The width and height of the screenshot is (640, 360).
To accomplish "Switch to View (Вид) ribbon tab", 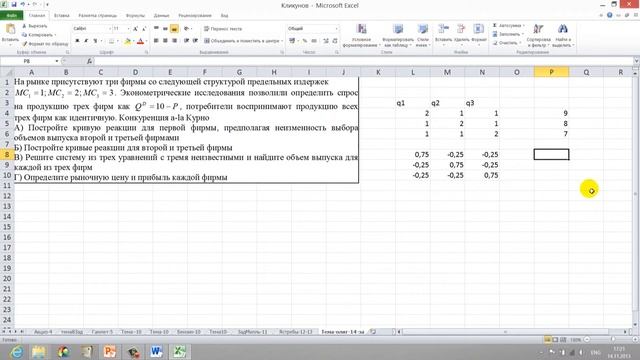I will coord(224,16).
